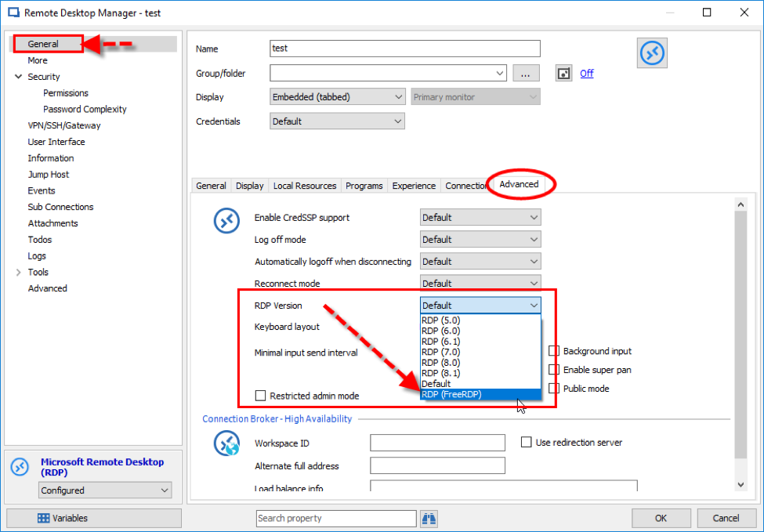764x532 pixels.
Task: Switch to the Experience tab
Action: tap(414, 186)
